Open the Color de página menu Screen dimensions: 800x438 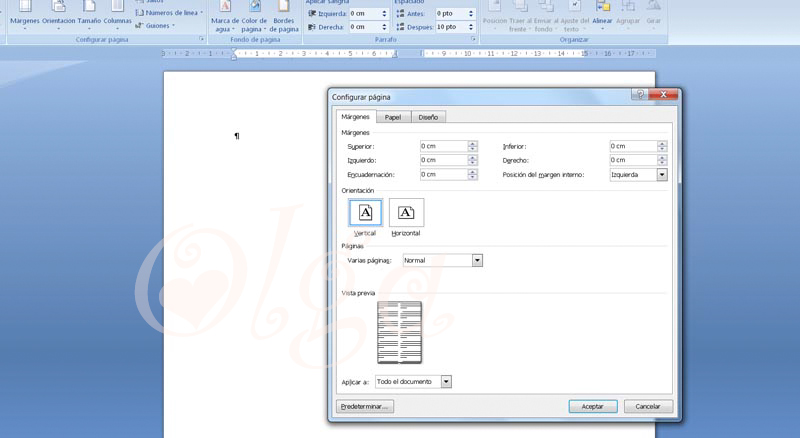(x=254, y=16)
